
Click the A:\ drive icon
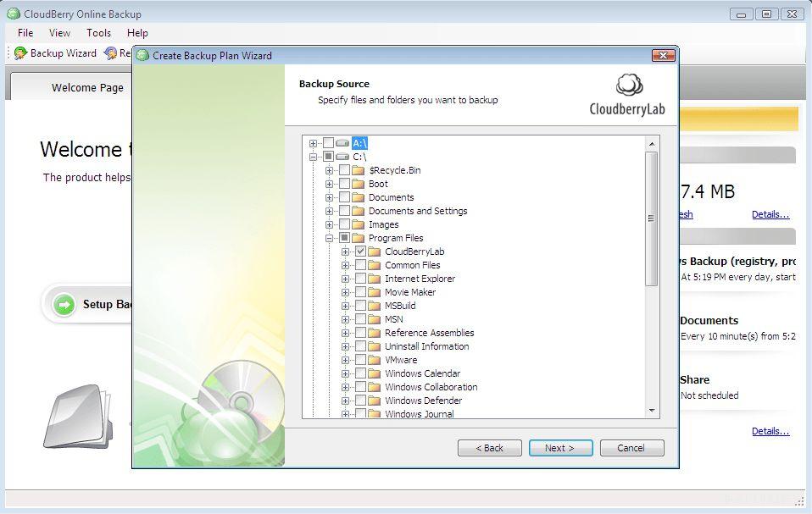(x=342, y=143)
